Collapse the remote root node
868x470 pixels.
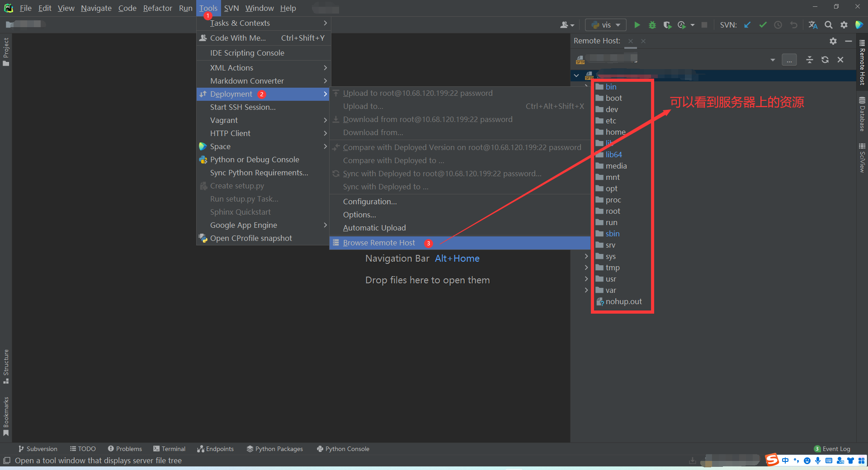coord(576,75)
